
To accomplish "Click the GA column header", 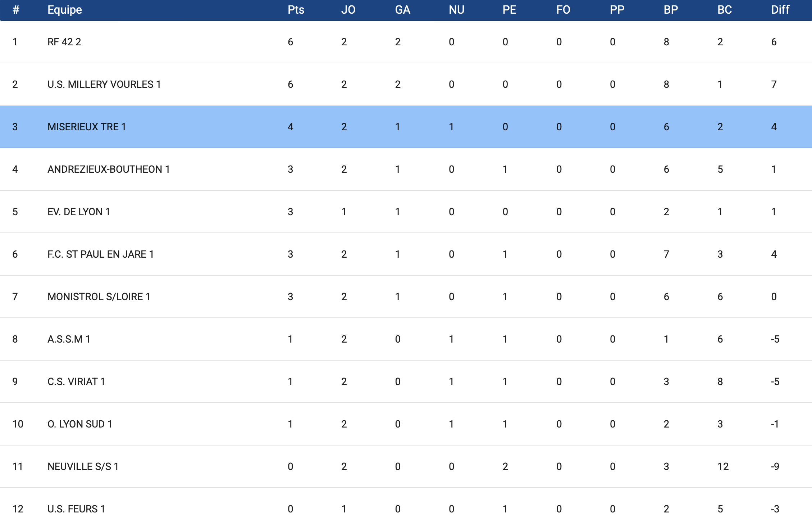I will [x=402, y=10].
